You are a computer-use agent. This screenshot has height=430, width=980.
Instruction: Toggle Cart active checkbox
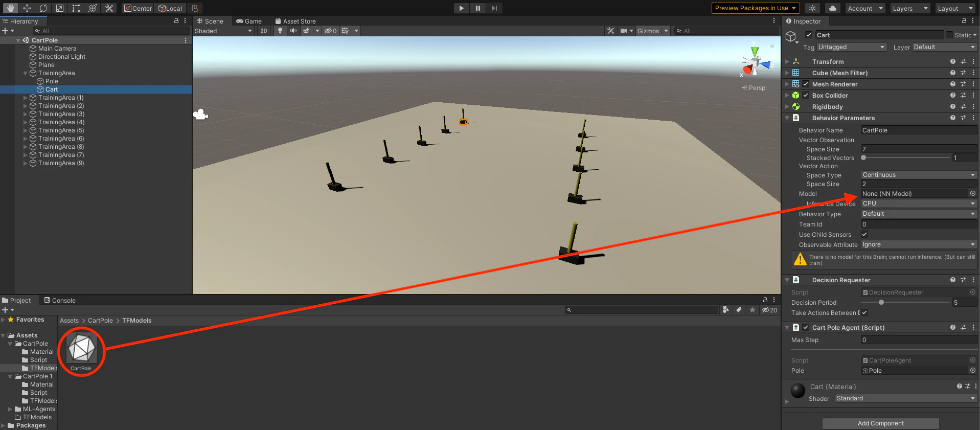tap(809, 35)
